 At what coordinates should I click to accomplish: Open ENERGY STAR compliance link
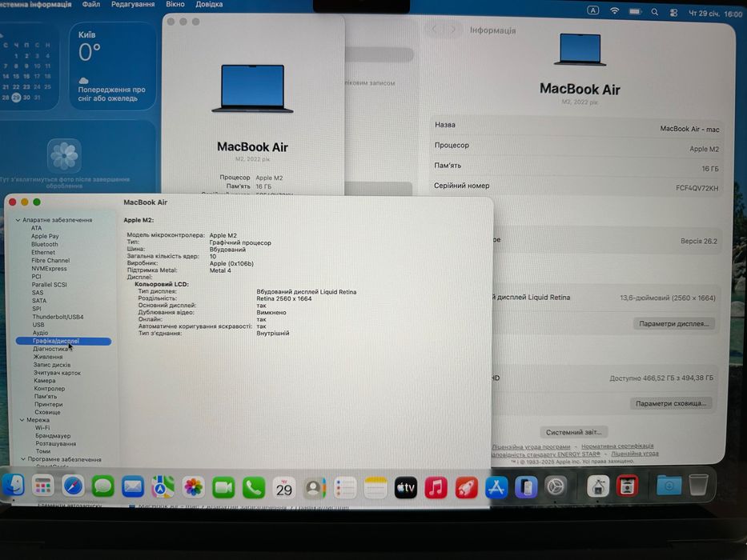tap(545, 454)
